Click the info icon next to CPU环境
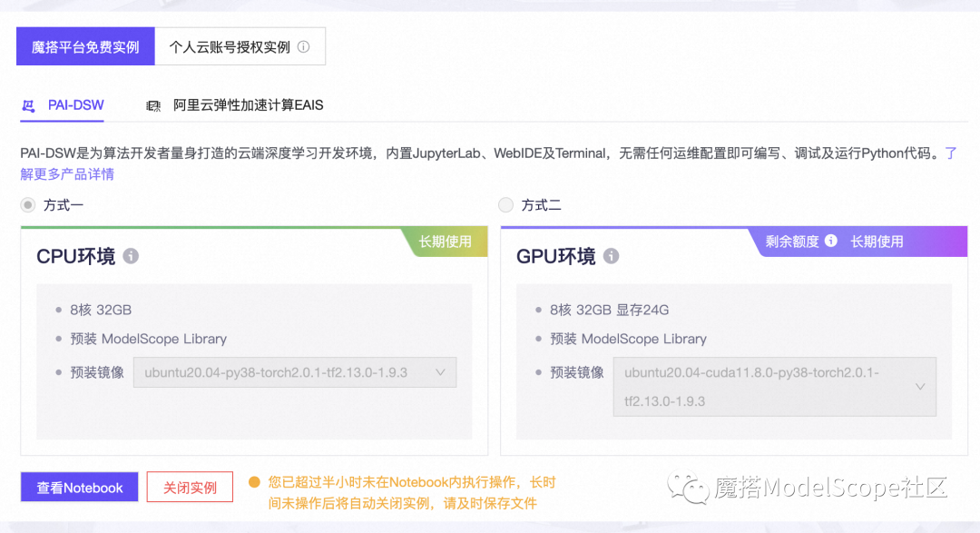 (132, 257)
